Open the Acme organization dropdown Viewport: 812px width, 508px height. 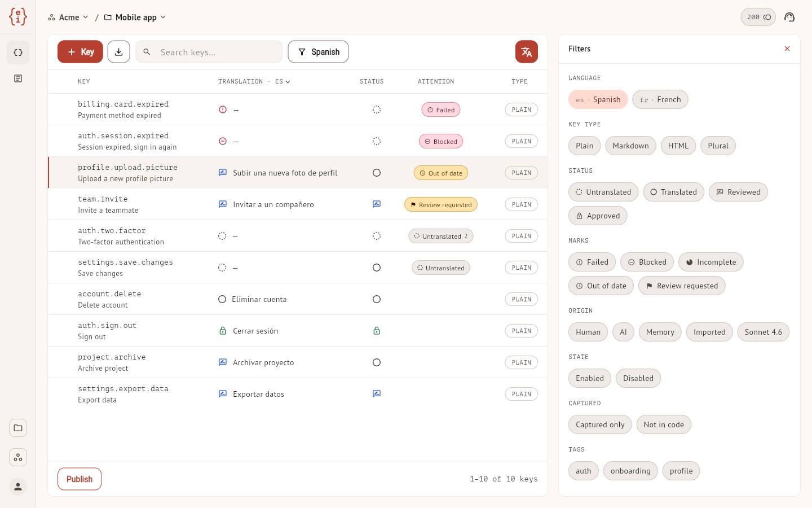tap(68, 17)
